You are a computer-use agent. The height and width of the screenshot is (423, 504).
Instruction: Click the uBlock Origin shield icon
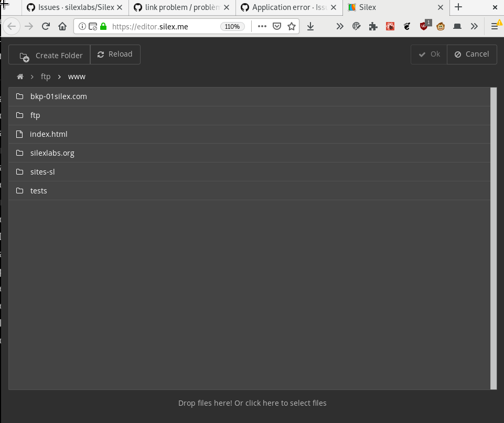[x=424, y=26]
